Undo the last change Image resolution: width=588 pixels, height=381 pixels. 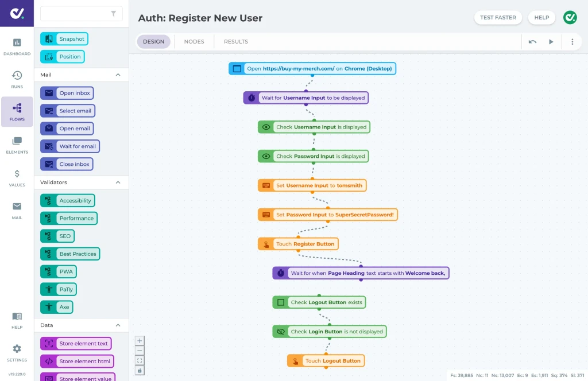(532, 41)
